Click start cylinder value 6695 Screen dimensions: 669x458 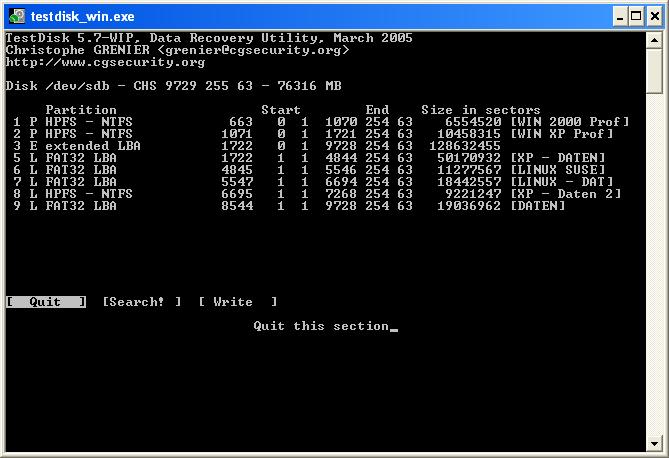click(x=237, y=194)
